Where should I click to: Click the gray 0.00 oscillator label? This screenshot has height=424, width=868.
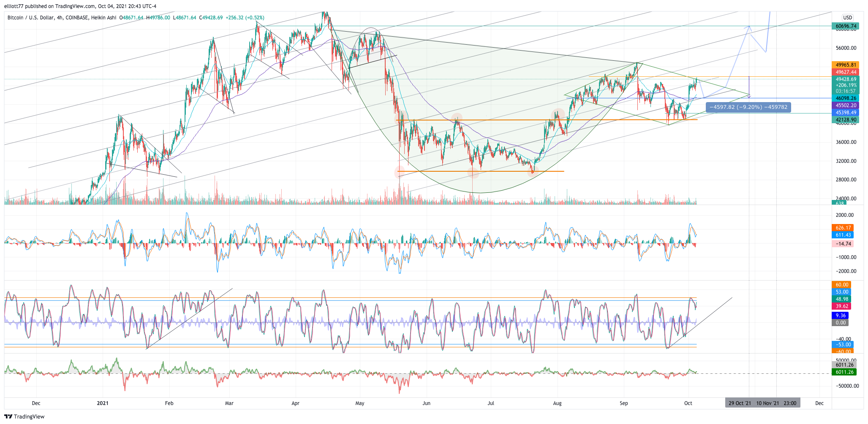840,323
